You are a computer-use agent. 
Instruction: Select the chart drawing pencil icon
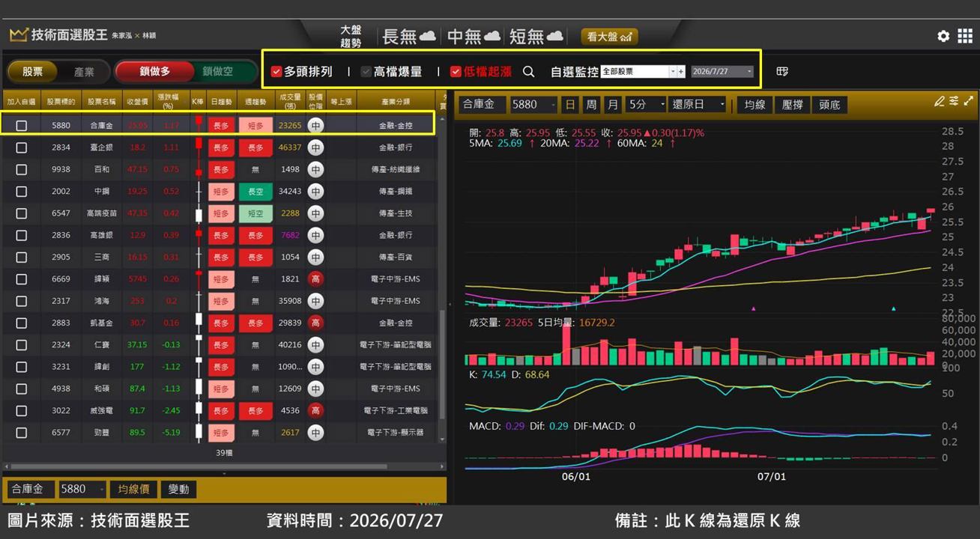pos(940,101)
